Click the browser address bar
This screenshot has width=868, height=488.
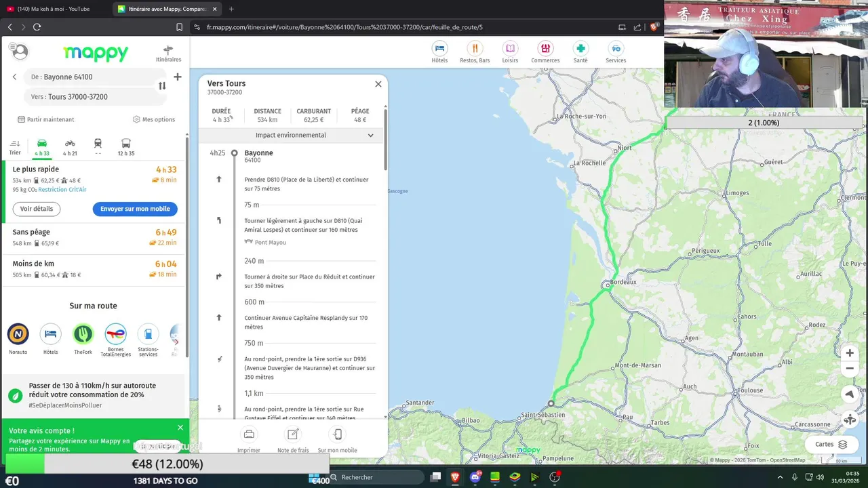[407, 27]
